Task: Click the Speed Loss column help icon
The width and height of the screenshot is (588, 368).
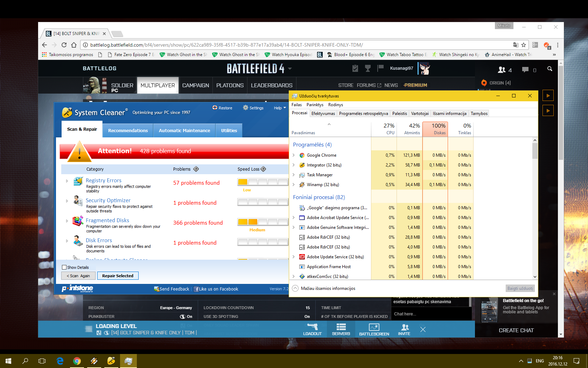Action: pyautogui.click(x=263, y=169)
